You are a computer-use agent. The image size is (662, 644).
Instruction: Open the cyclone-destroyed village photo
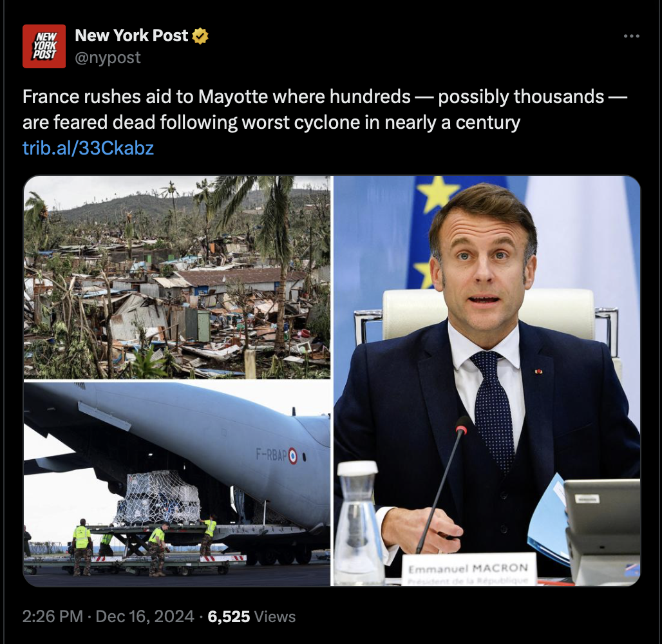tap(177, 277)
